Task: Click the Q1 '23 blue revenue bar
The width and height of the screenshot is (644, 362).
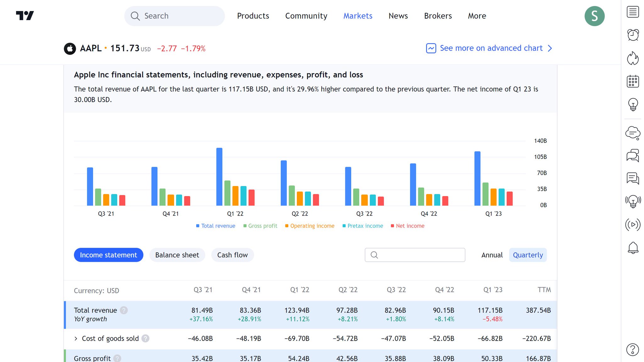Action: pos(477,178)
